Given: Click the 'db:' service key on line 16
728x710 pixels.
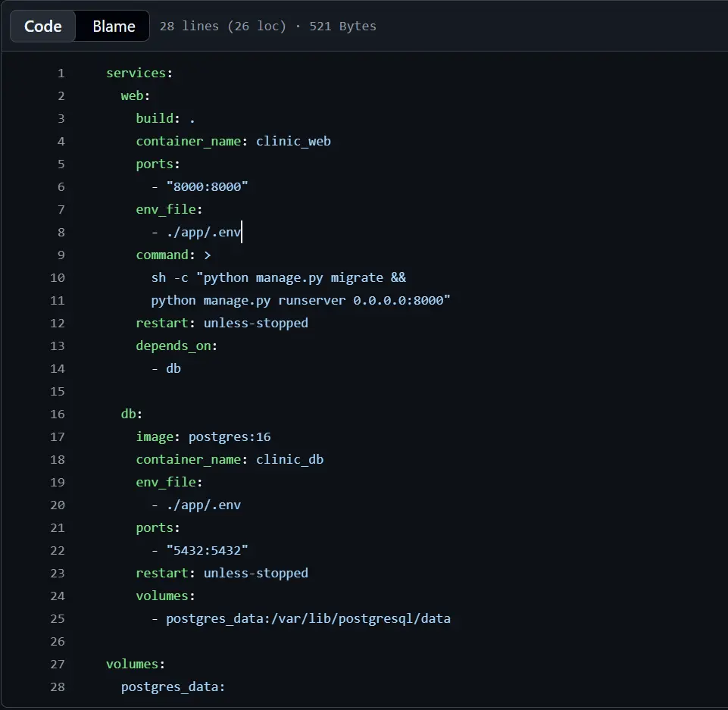Looking at the screenshot, I should (x=131, y=414).
